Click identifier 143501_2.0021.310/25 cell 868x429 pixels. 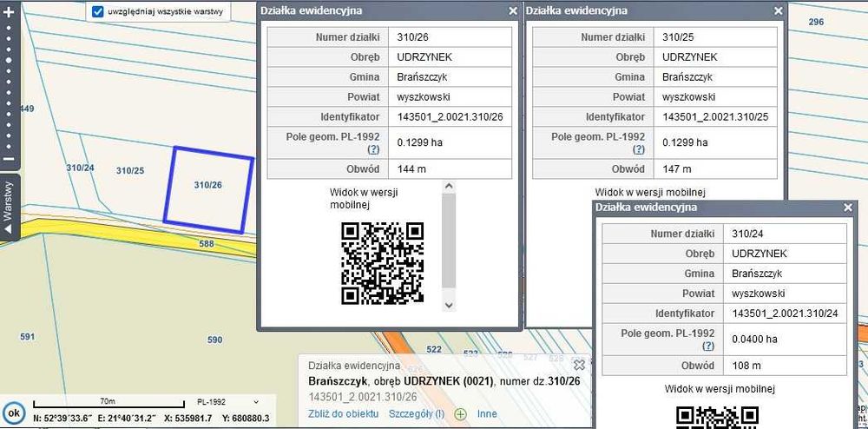click(x=715, y=116)
